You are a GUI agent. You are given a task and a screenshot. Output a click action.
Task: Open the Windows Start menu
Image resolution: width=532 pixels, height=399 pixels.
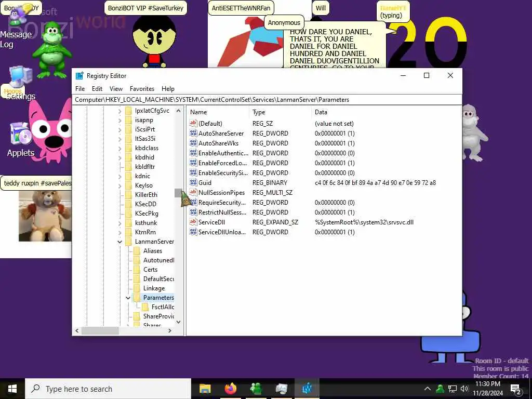(x=12, y=389)
